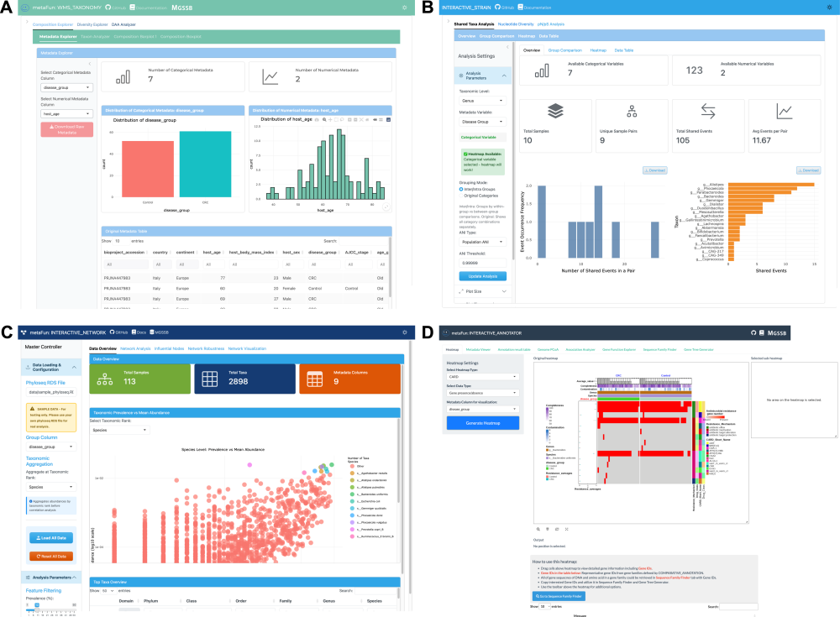Open Group Column dropdown in network app

coord(51,447)
